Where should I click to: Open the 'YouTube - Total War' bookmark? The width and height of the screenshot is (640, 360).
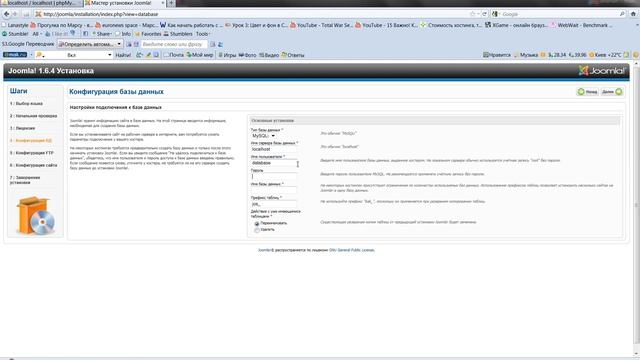tap(321, 25)
